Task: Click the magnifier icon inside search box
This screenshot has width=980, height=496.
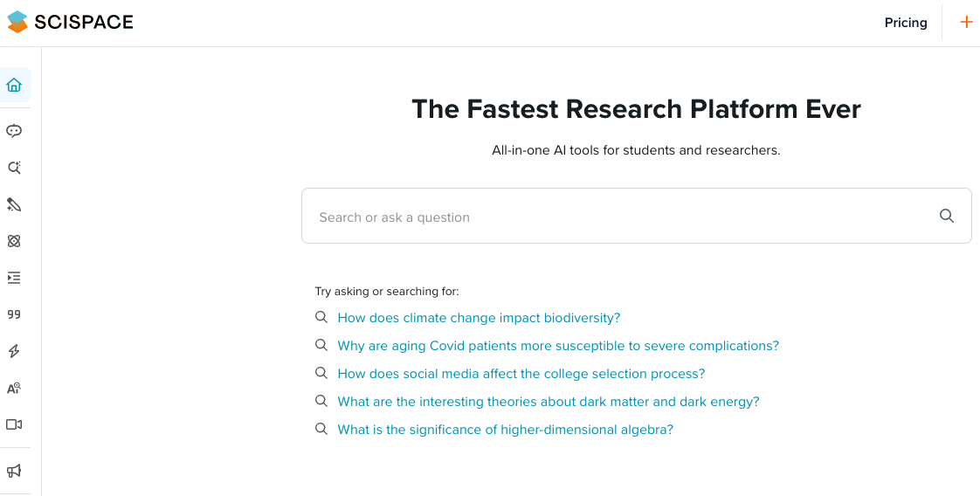Action: pyautogui.click(x=946, y=217)
